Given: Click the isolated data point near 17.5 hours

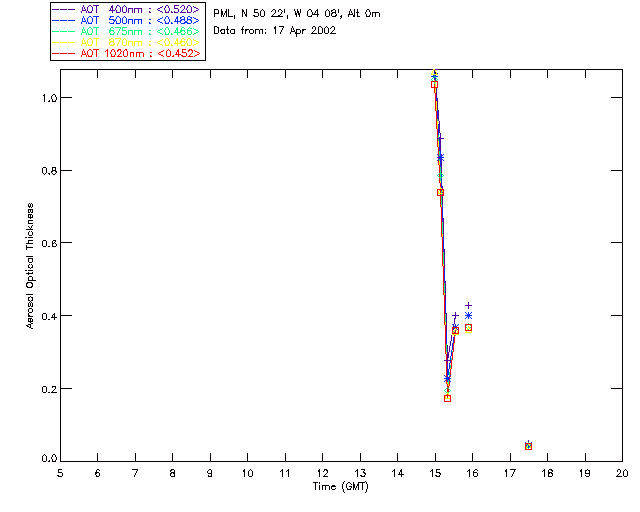Looking at the screenshot, I should (x=529, y=446).
